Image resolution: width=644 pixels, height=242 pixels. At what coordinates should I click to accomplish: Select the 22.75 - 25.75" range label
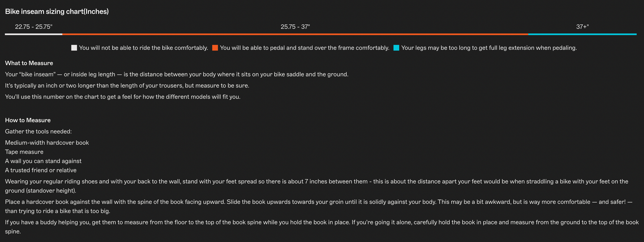[34, 27]
